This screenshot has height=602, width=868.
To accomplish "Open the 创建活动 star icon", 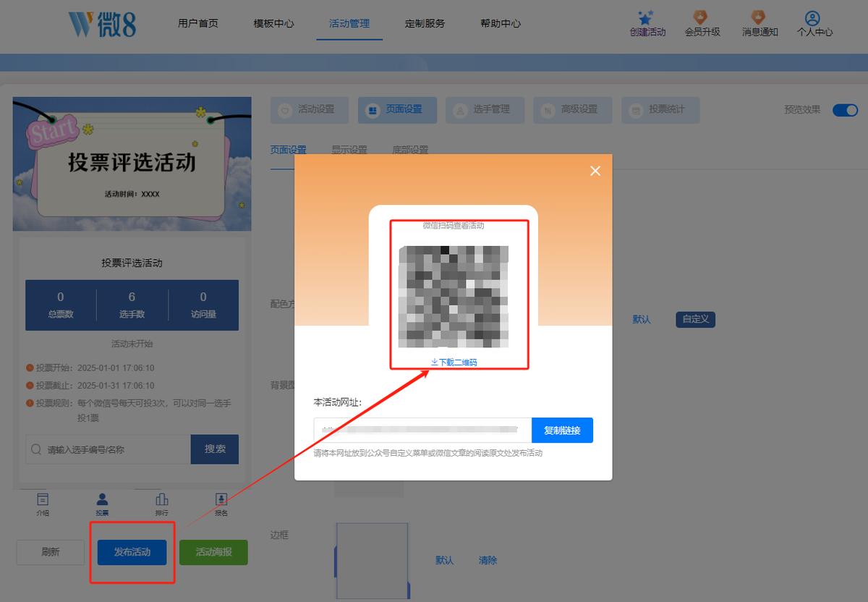I will (x=647, y=18).
